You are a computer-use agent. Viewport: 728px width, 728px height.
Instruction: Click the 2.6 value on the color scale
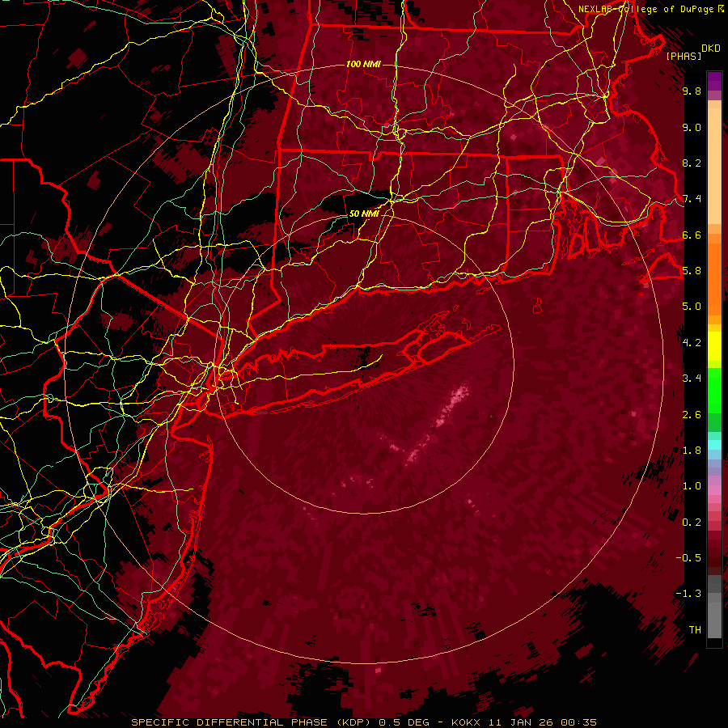pos(692,415)
